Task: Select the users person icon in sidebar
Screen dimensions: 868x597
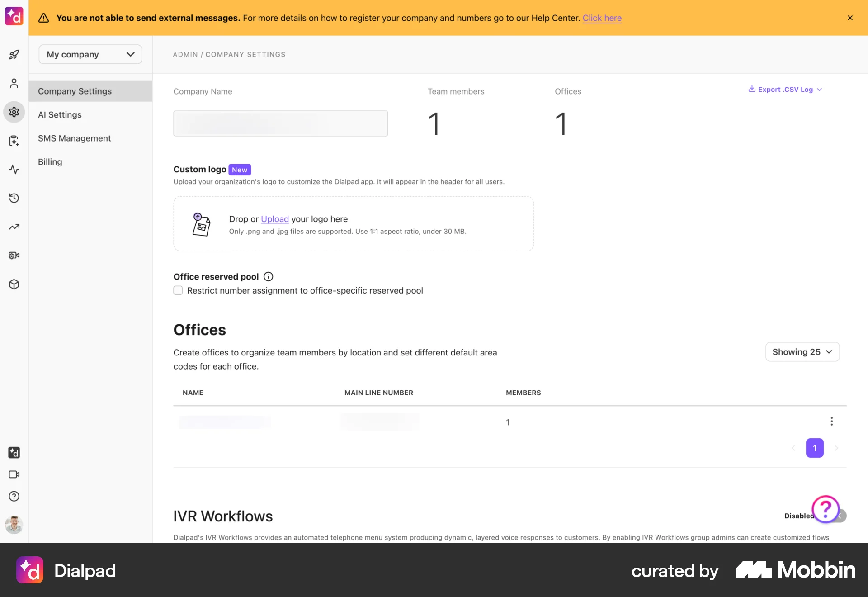Action: pos(14,83)
